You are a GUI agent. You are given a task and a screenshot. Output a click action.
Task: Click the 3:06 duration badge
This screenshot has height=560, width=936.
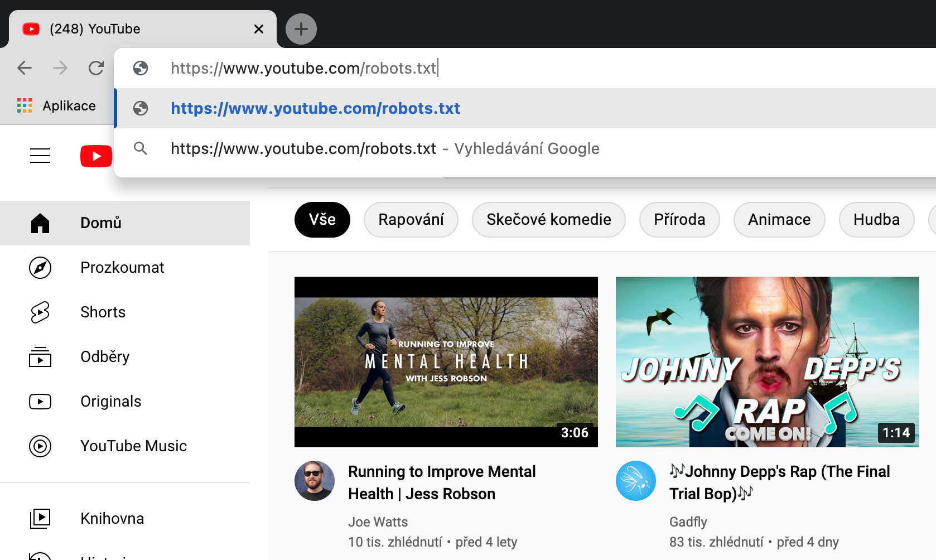575,433
